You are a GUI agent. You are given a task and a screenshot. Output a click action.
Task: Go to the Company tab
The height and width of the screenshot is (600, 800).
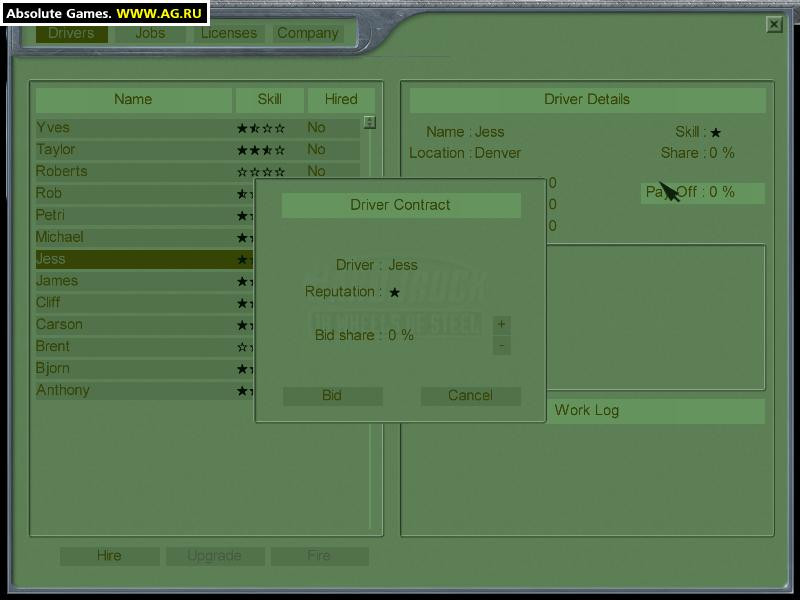click(x=307, y=33)
